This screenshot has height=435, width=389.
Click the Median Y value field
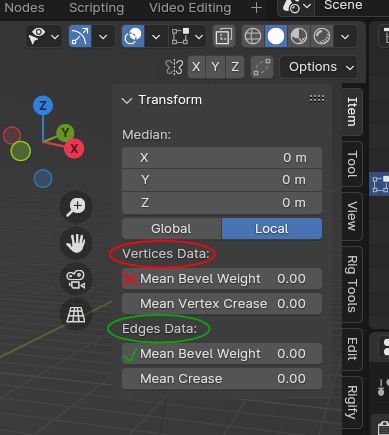[x=222, y=180]
